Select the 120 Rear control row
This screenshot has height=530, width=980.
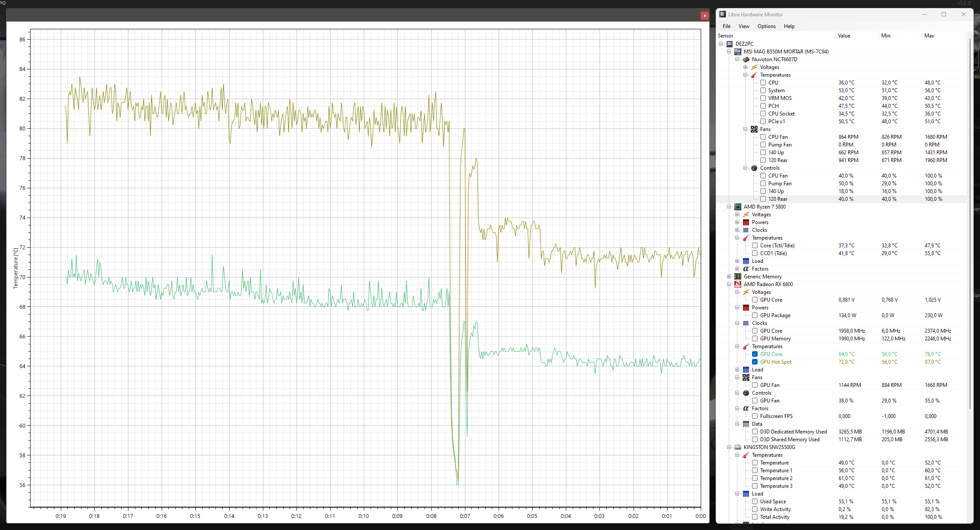777,199
